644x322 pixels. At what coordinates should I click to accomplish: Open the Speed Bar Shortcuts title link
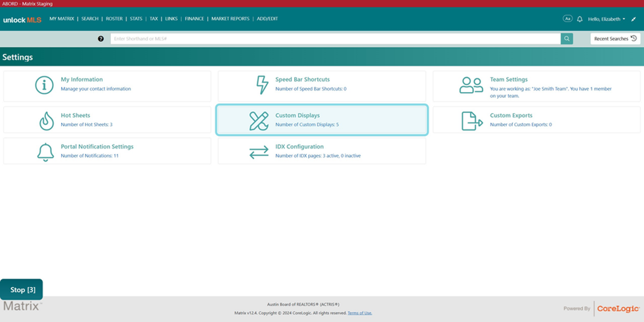(302, 80)
